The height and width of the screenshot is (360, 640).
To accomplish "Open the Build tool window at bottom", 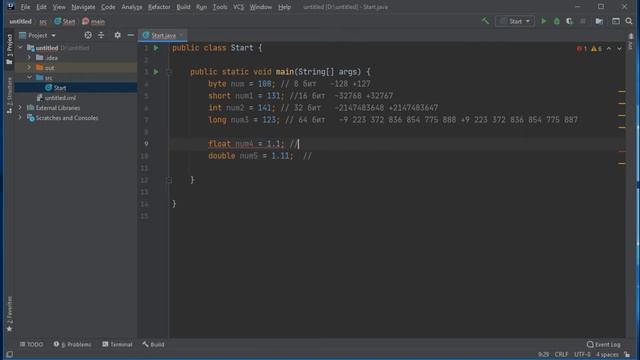I will (x=153, y=344).
